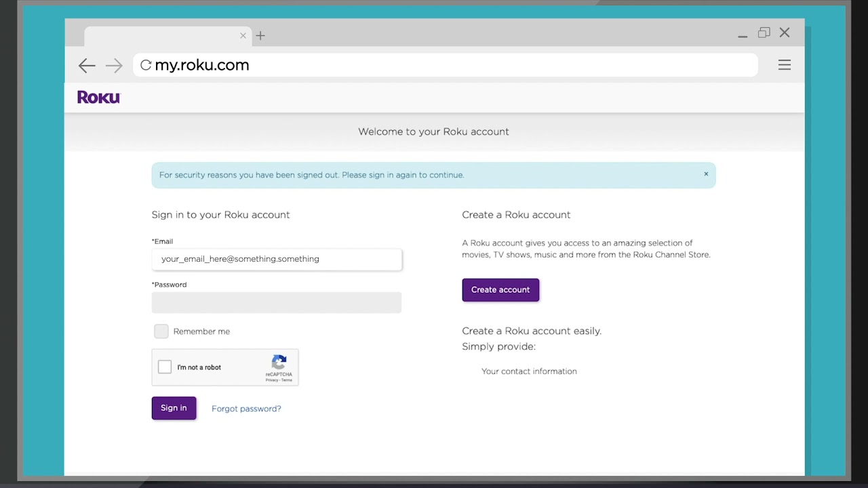Minimize the browser window
The image size is (868, 488).
pyautogui.click(x=743, y=35)
